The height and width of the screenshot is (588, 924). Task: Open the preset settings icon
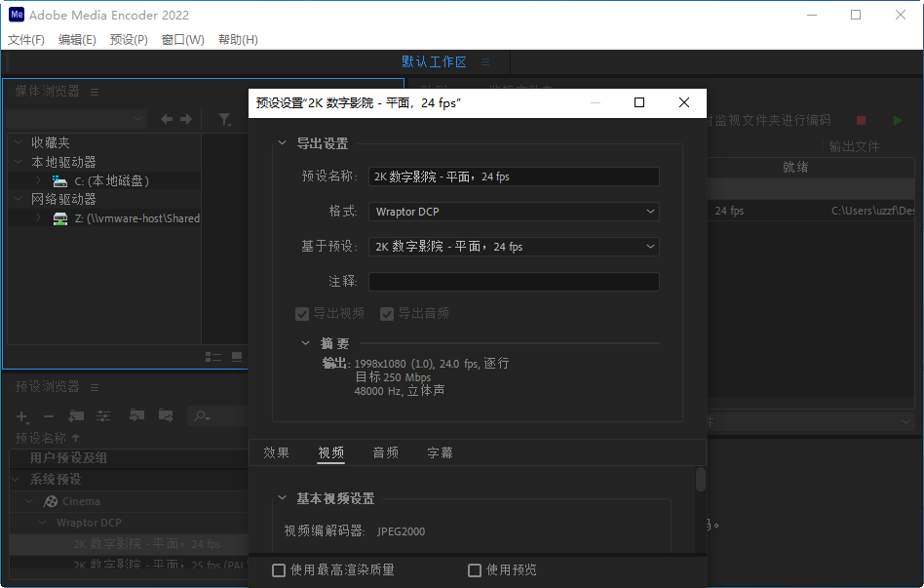104,415
